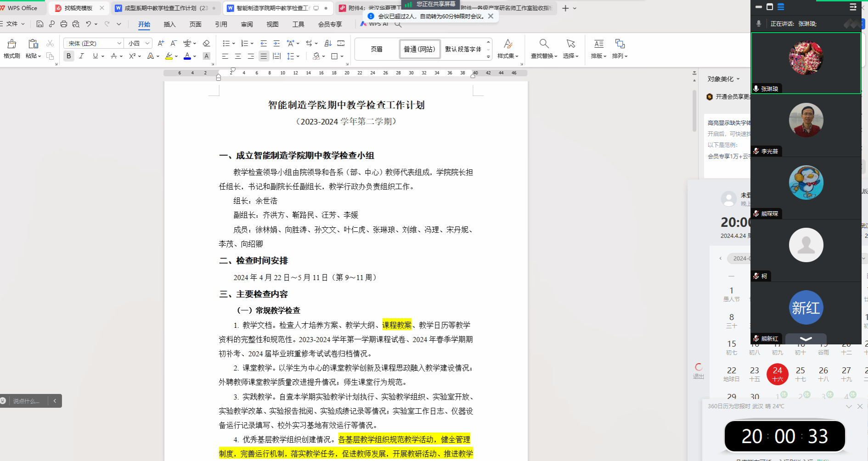Select date 25 in the calendar
868x461 pixels.
[800, 374]
